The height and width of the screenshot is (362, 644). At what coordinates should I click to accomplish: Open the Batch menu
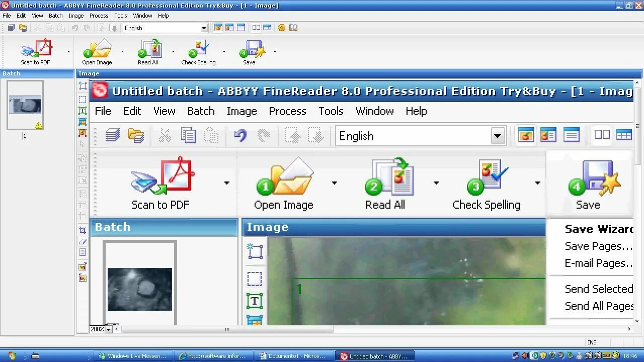[56, 16]
